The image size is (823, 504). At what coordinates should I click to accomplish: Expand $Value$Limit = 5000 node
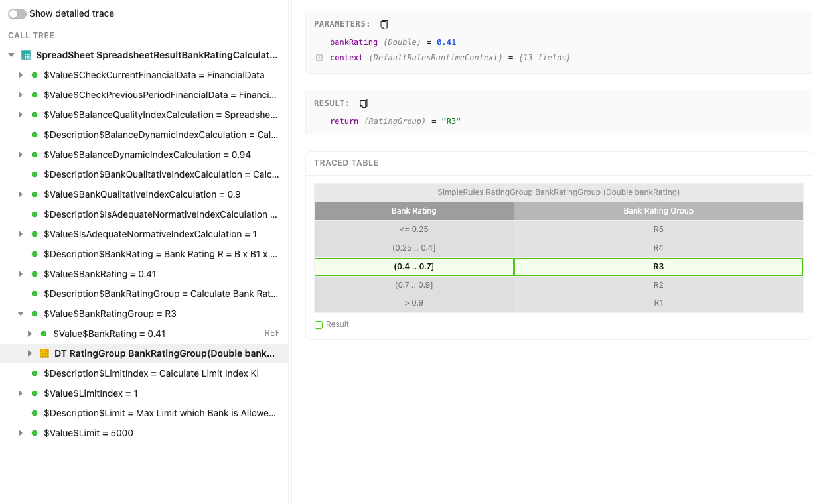pos(21,433)
